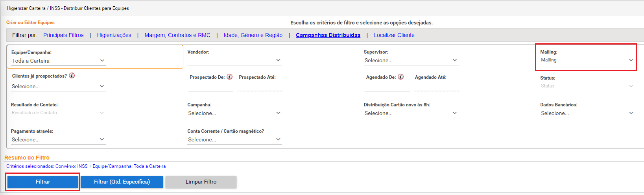Select the Higienizações filter tab
Image resolution: width=644 pixels, height=195 pixels.
point(114,35)
